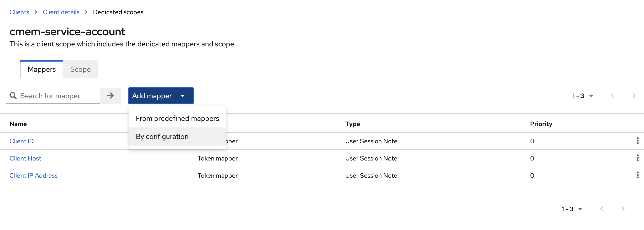The image size is (644, 230).
Task: Navigate to Clients via breadcrumb
Action: click(19, 12)
